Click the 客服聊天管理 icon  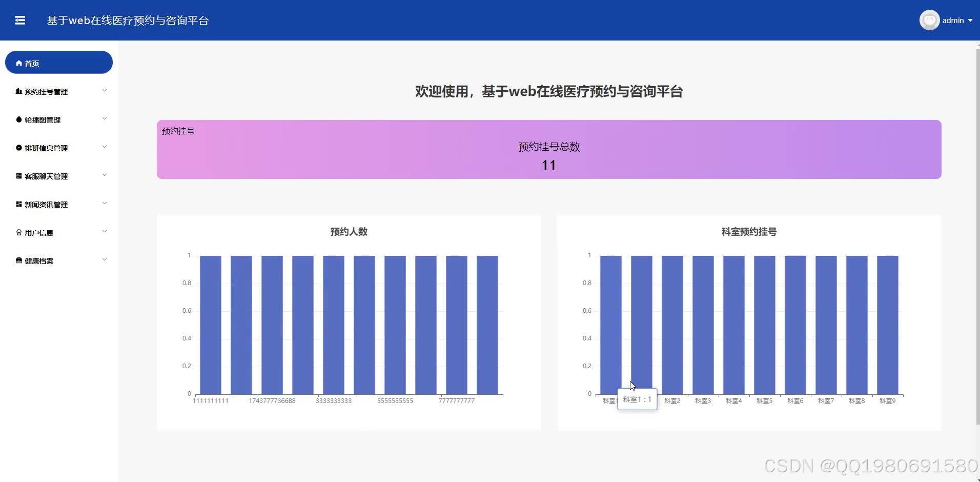point(18,175)
